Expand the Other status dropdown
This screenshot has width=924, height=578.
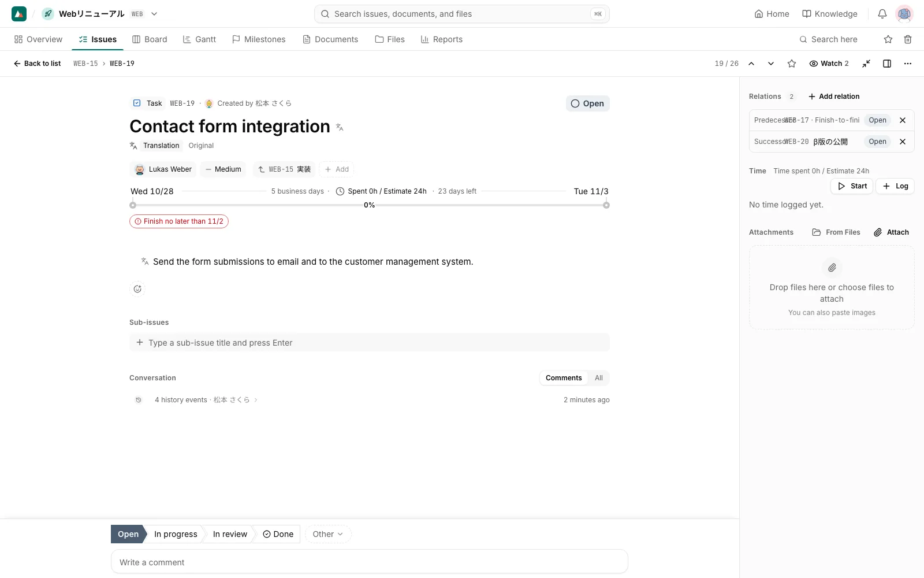[328, 534]
